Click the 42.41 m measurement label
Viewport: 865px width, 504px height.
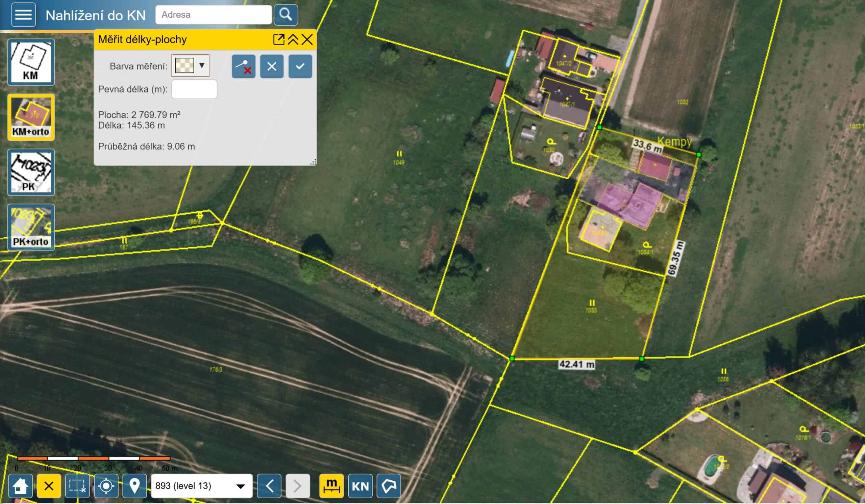point(577,364)
